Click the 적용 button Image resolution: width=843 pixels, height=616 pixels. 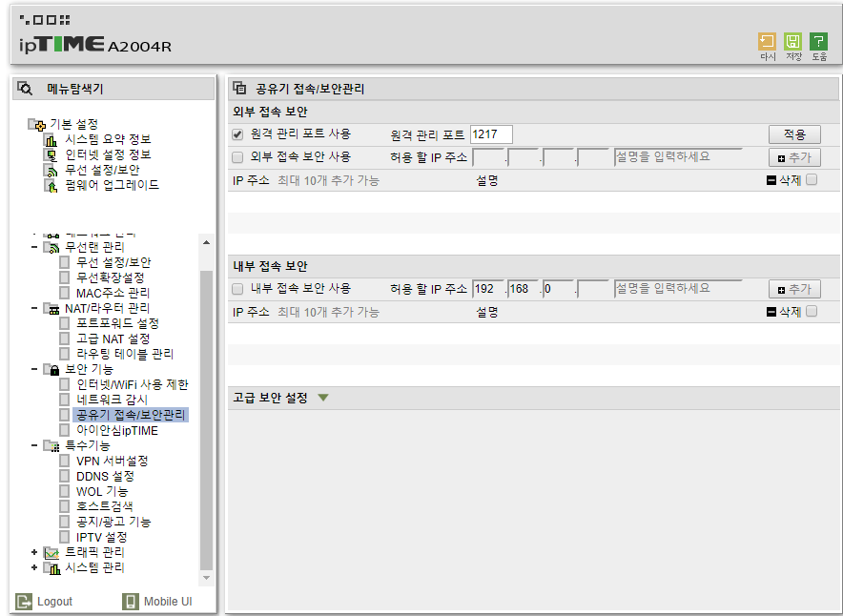[x=794, y=134]
